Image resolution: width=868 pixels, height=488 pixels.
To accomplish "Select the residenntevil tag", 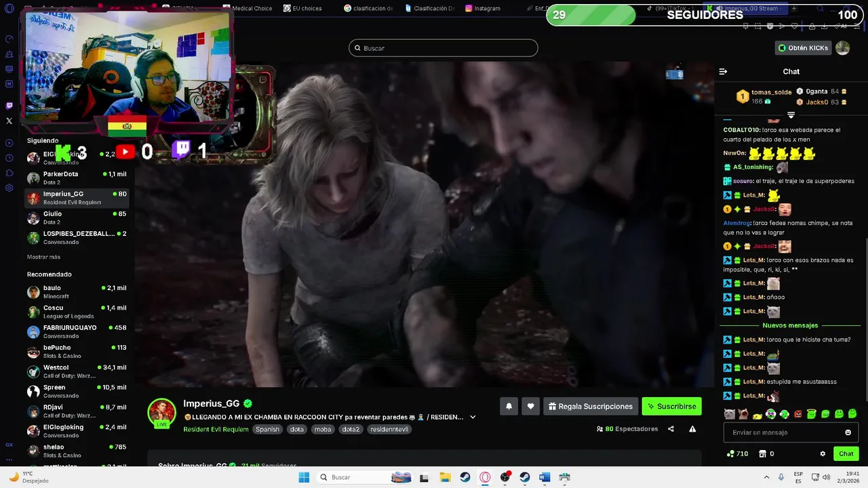I will click(389, 429).
